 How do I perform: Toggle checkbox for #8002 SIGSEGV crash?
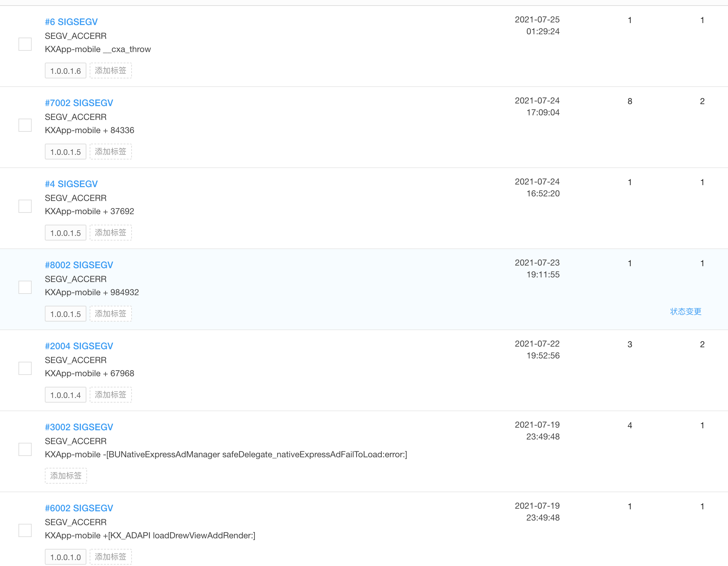click(x=25, y=287)
